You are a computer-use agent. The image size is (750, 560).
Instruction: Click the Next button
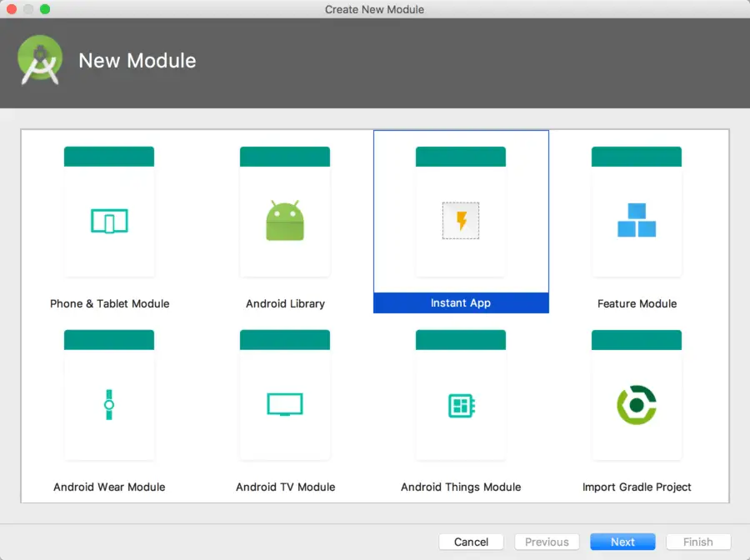pos(622,542)
